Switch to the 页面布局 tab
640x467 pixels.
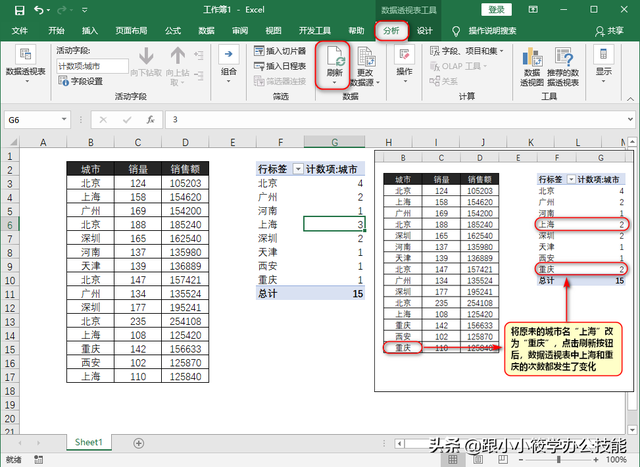tap(131, 31)
